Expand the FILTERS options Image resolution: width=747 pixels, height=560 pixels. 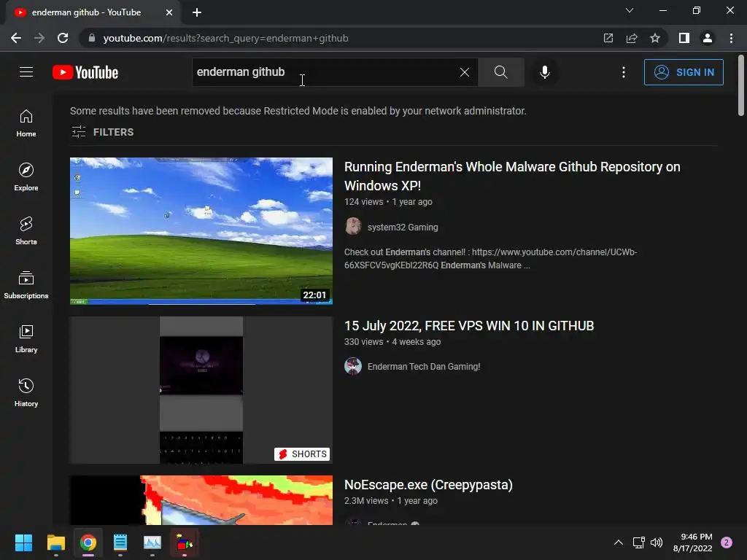point(102,132)
